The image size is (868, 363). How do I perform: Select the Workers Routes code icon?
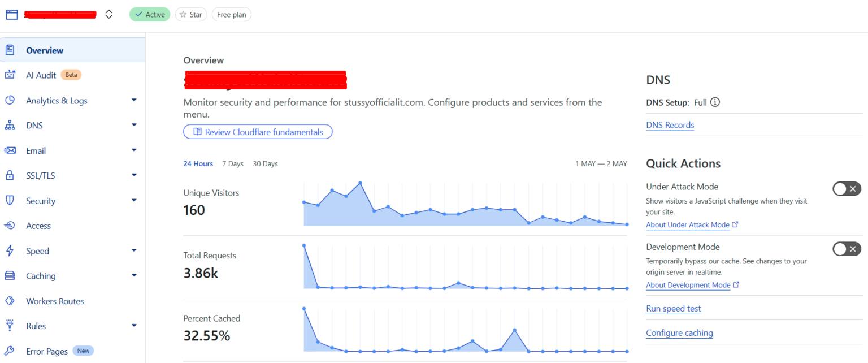click(x=11, y=301)
